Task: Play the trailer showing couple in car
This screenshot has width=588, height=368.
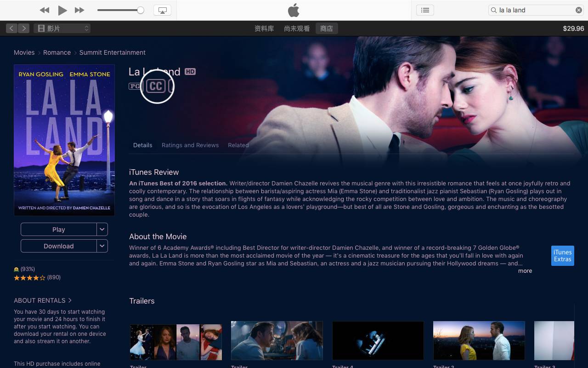Action: point(277,340)
